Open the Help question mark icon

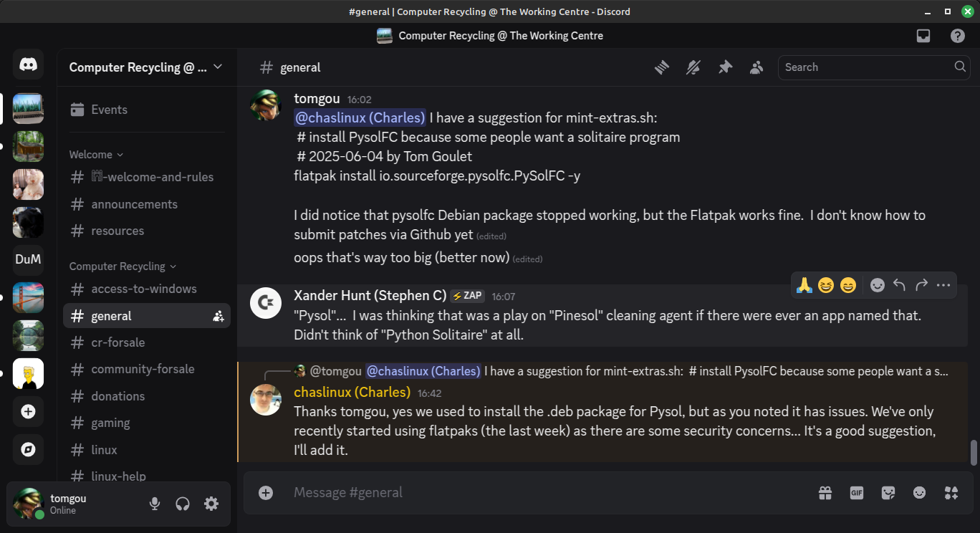[x=957, y=36]
